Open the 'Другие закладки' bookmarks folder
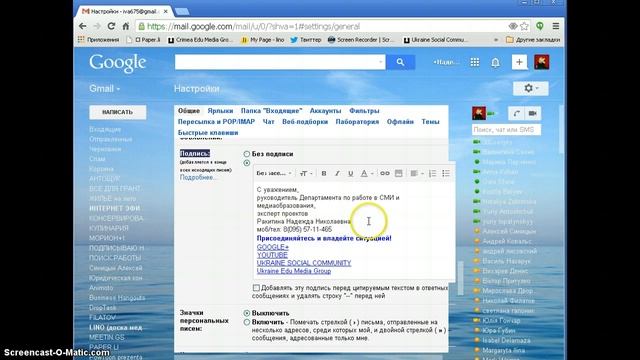Viewport: 640px width, 360px height. pos(533,40)
